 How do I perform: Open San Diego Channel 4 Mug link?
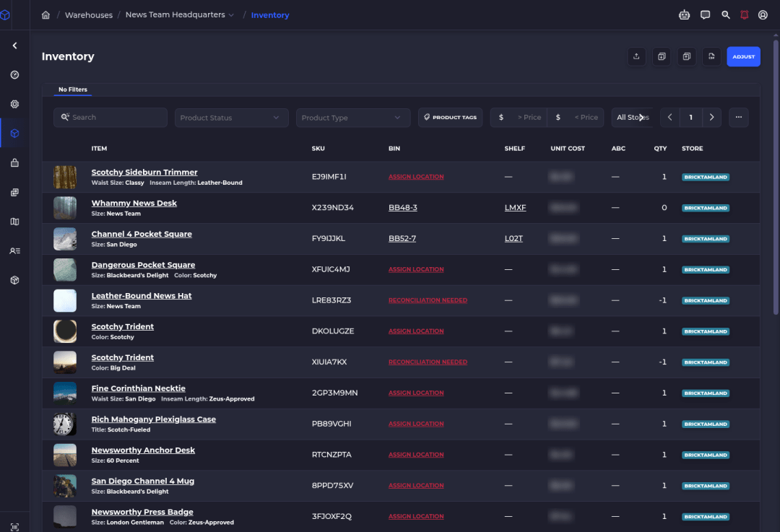[x=143, y=481]
